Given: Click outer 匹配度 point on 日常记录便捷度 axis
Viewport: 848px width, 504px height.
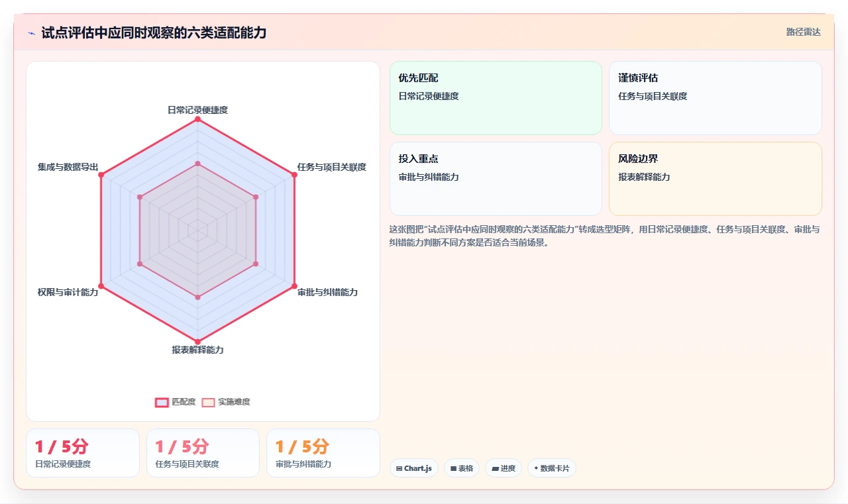Looking at the screenshot, I should 197,118.
